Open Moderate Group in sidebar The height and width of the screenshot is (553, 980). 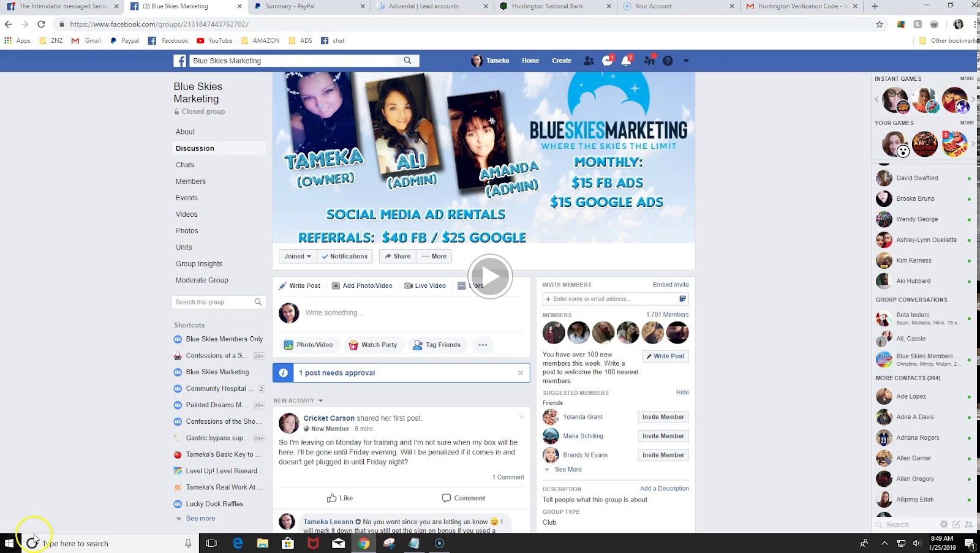202,280
